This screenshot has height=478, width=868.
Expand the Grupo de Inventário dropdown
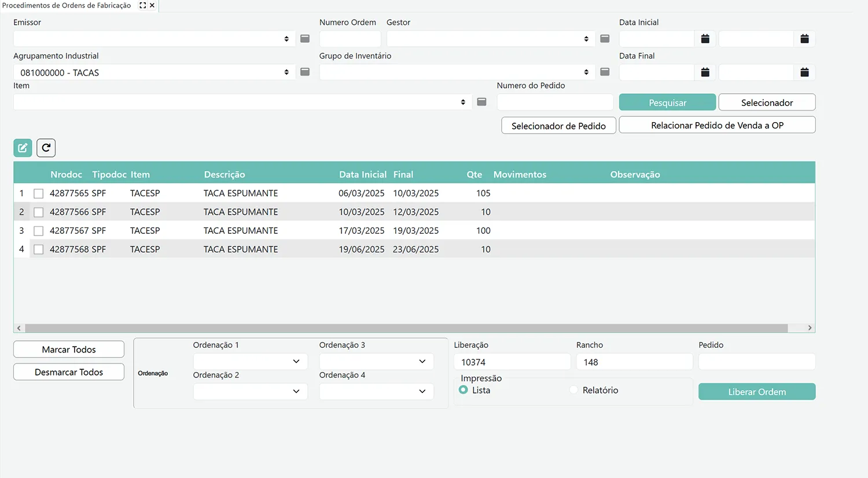586,72
